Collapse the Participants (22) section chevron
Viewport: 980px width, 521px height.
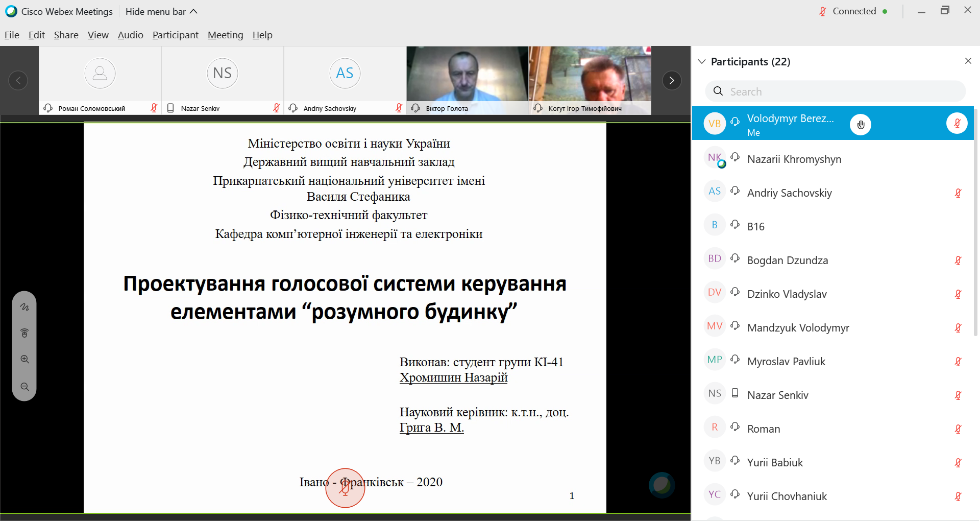[x=702, y=61]
